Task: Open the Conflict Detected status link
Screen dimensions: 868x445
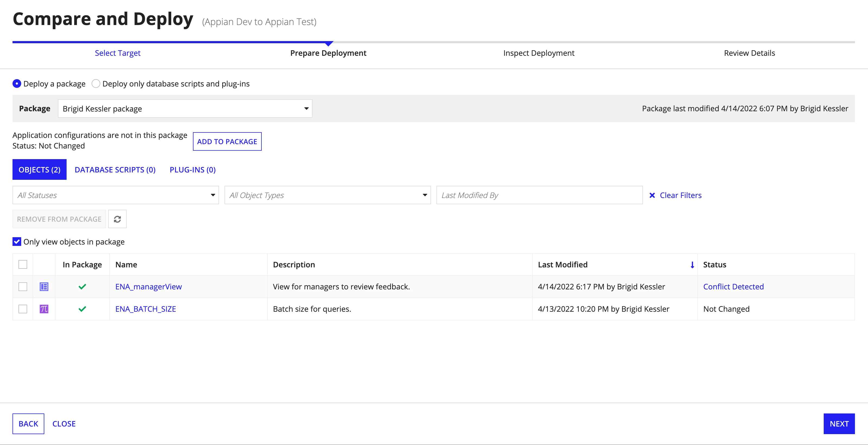Action: (733, 287)
